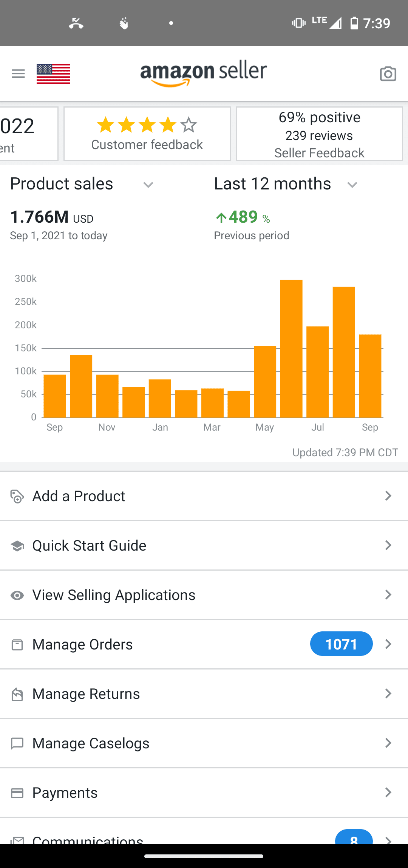The height and width of the screenshot is (868, 408).
Task: Open the 69% positive Seller Feedback card
Action: click(x=319, y=134)
